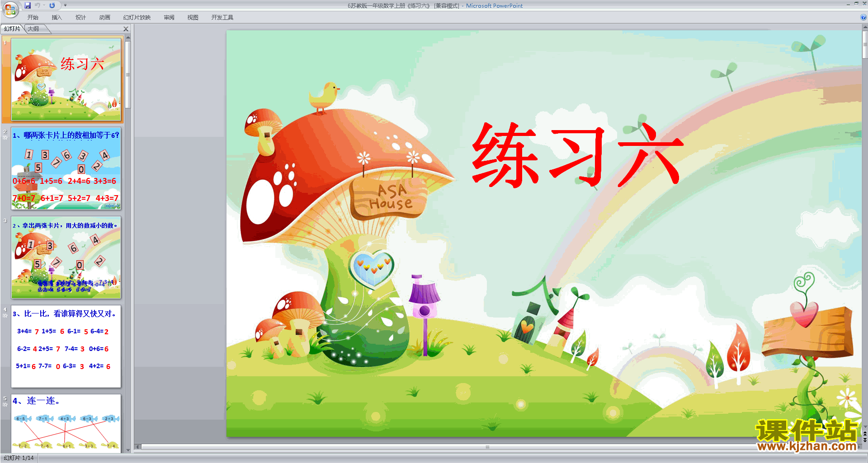Screen dimensions: 868x463
Task: Select slide 1 thumbnail titled 练习六
Action: point(66,79)
